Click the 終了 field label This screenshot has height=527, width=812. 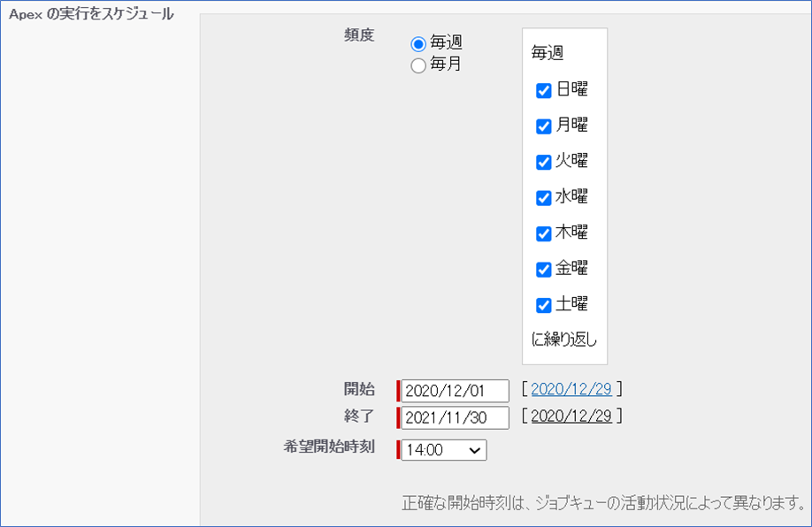pos(359,416)
